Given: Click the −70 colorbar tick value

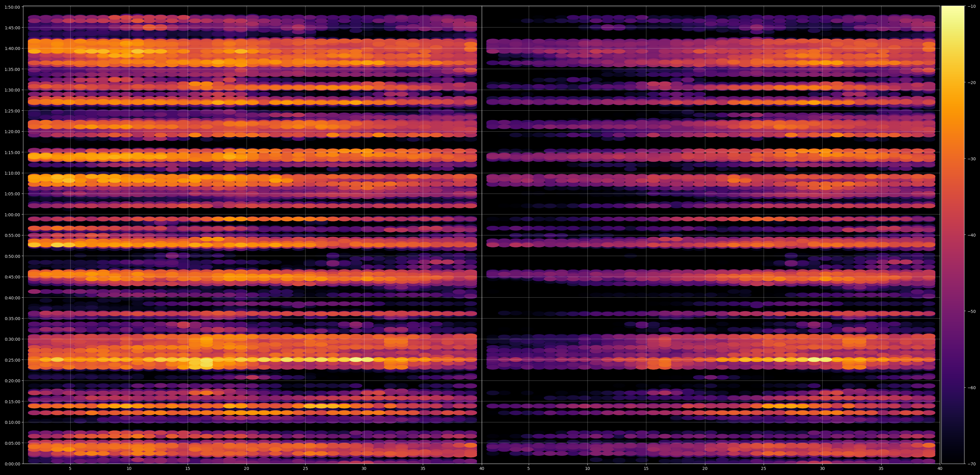Looking at the screenshot, I should coord(972,464).
